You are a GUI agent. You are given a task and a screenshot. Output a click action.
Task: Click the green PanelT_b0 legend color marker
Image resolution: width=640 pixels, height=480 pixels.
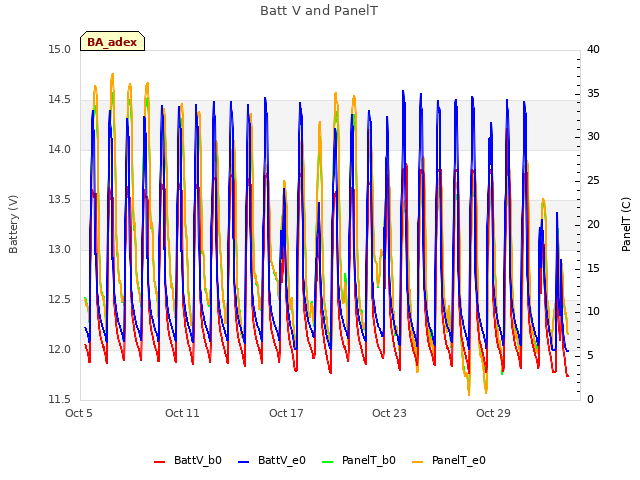327,462
